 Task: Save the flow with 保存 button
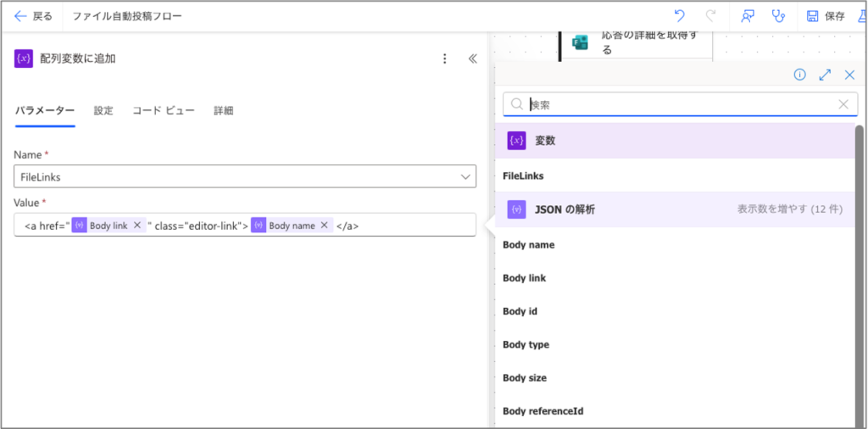click(826, 16)
